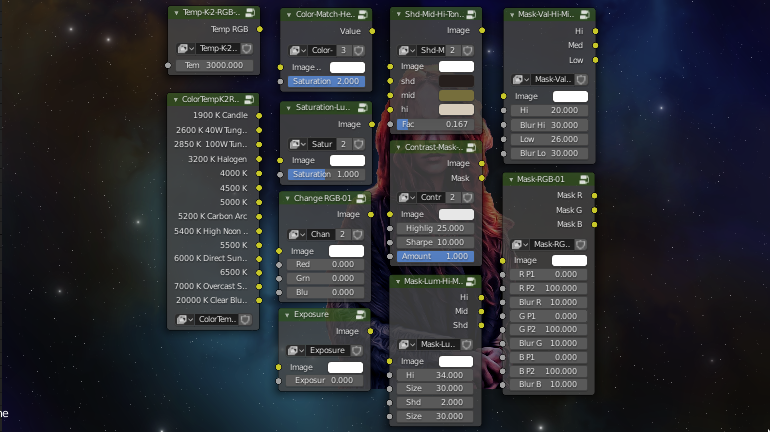Open node group icon on Mask-RGB-01 header
Image resolution: width=770 pixels, height=432 pixels.
pyautogui.click(x=584, y=179)
